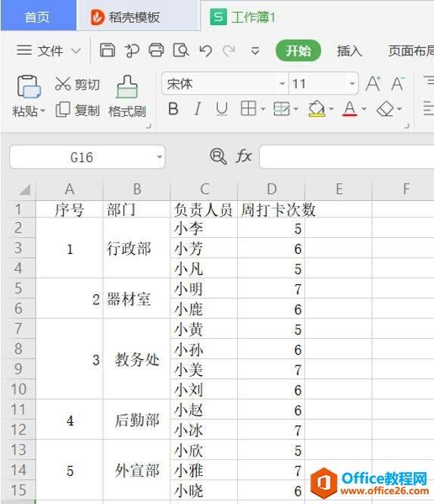Apply cell borders icon
This screenshot has width=434, height=504.
248,108
